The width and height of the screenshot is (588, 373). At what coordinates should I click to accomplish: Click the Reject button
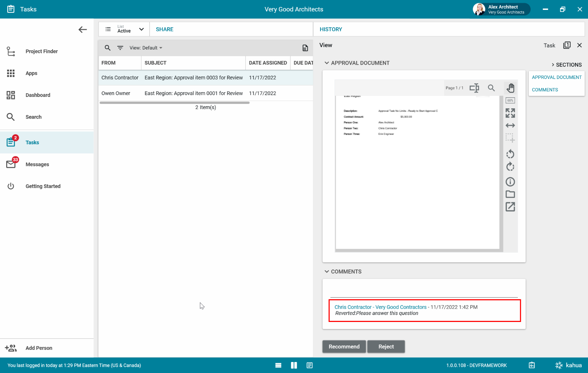386,347
